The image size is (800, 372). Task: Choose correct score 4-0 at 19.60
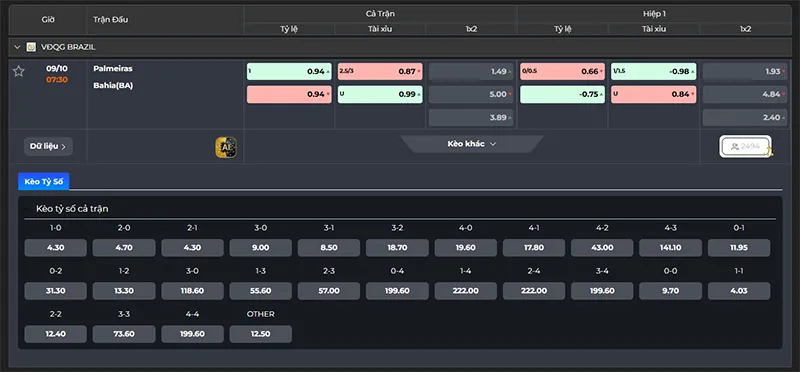(x=466, y=247)
